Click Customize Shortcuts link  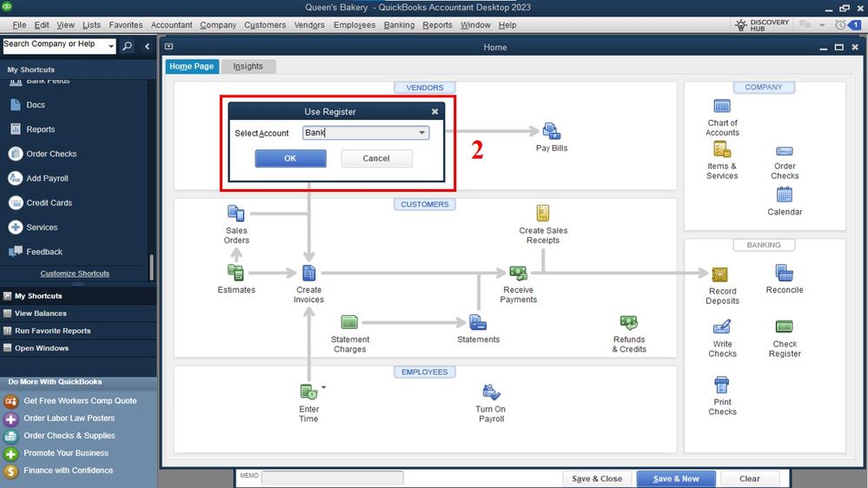click(75, 274)
